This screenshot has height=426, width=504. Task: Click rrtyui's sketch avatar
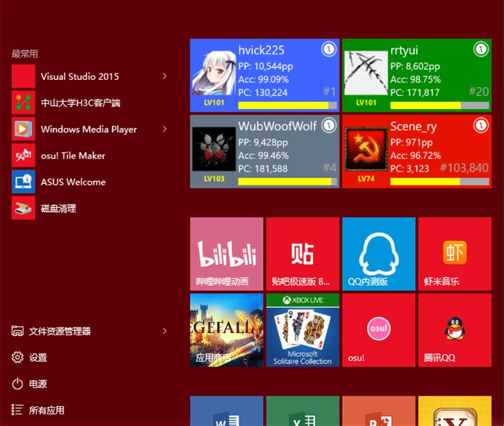coord(366,73)
